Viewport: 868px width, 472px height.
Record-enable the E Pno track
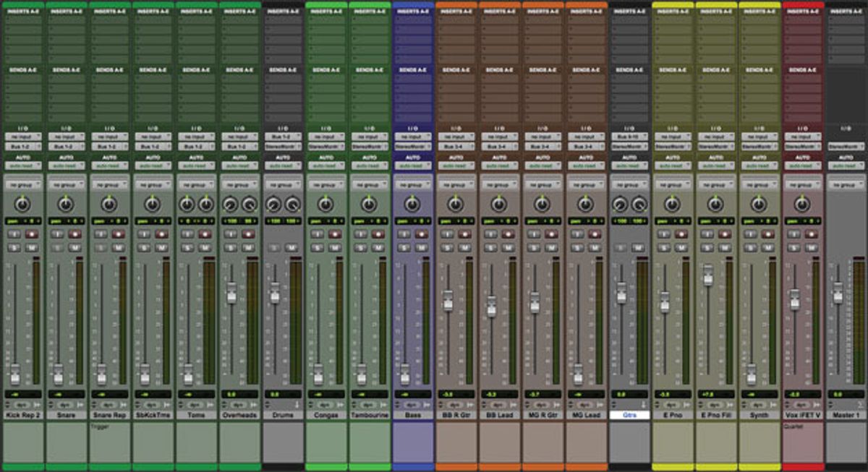(x=681, y=234)
